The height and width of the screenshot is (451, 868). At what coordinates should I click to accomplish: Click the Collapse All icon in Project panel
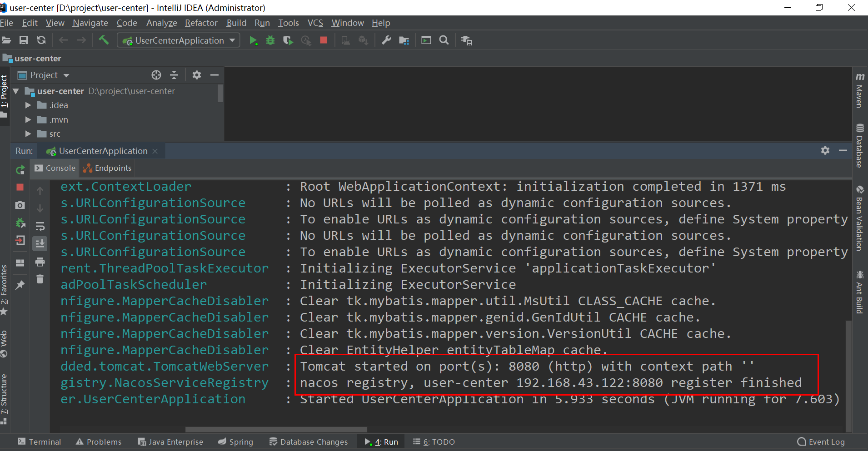click(174, 75)
